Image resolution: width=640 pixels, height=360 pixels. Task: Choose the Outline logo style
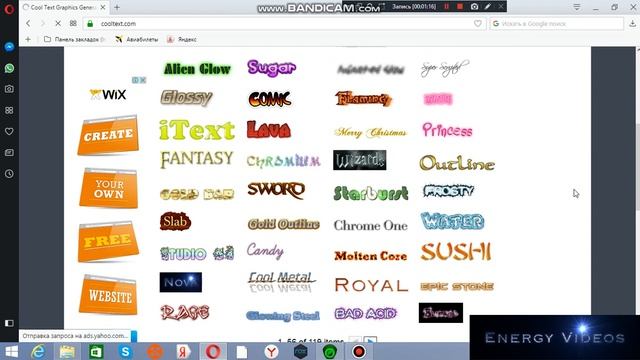[x=457, y=163]
